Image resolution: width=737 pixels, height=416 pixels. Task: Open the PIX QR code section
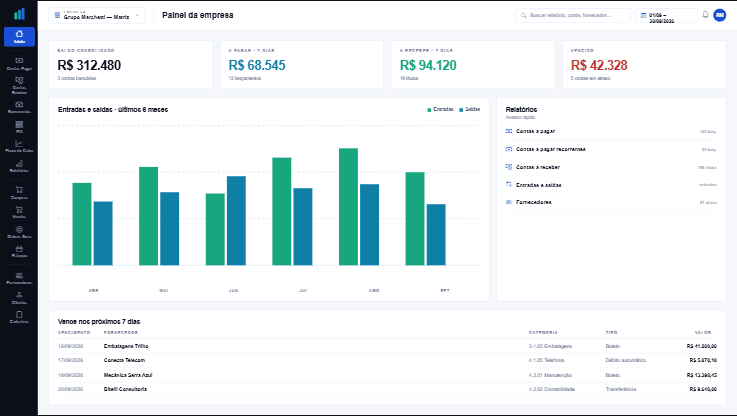pyautogui.click(x=19, y=127)
